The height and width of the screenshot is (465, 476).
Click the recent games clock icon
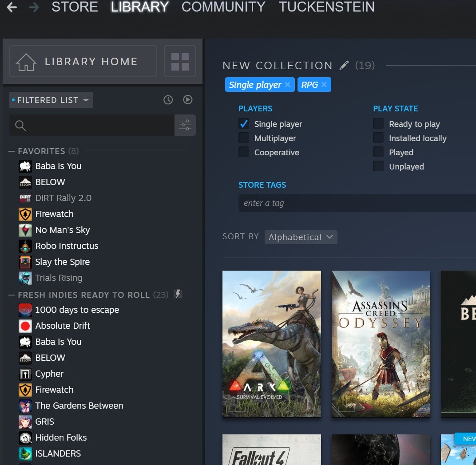tap(168, 100)
